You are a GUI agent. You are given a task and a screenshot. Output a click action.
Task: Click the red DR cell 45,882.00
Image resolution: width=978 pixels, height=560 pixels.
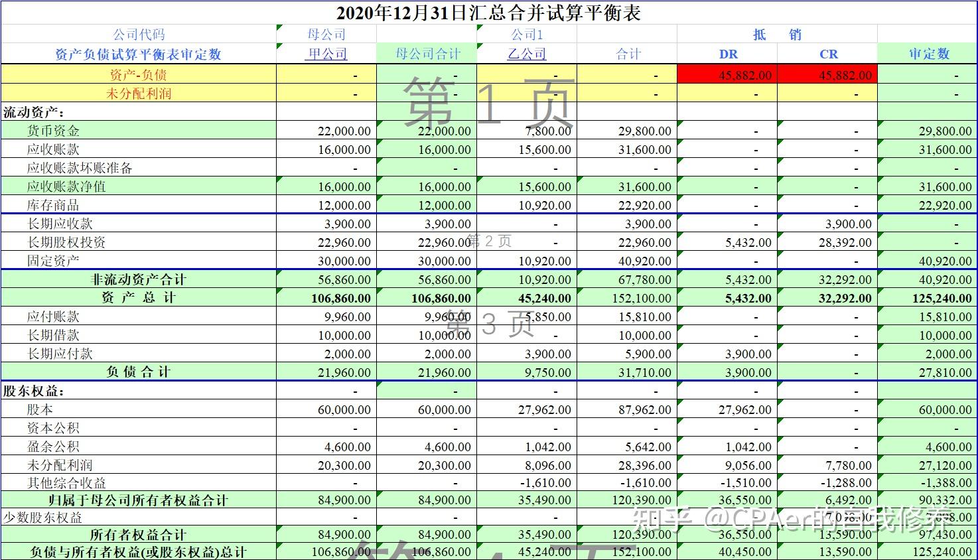[x=727, y=74]
